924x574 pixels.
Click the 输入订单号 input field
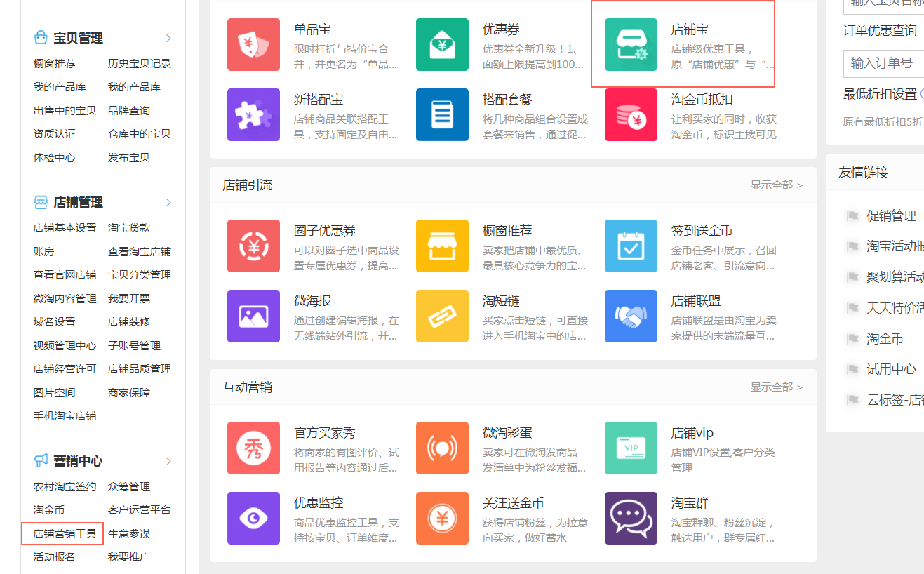[x=884, y=64]
